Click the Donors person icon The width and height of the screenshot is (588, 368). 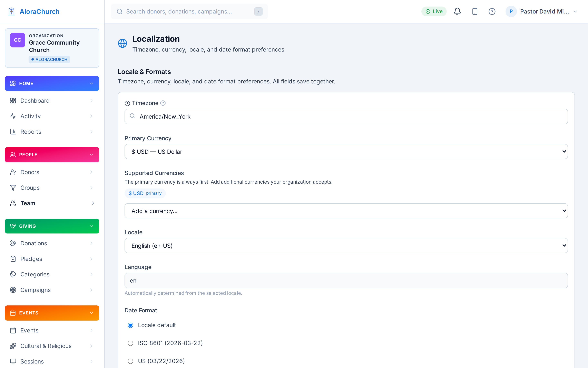pyautogui.click(x=13, y=172)
